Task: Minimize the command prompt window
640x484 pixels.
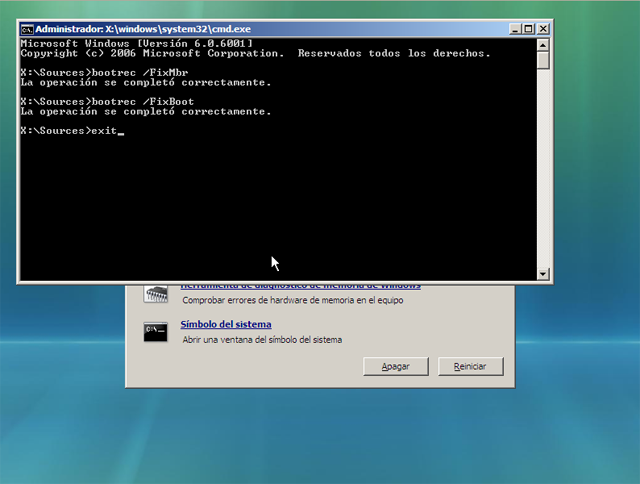Action: click(x=513, y=29)
